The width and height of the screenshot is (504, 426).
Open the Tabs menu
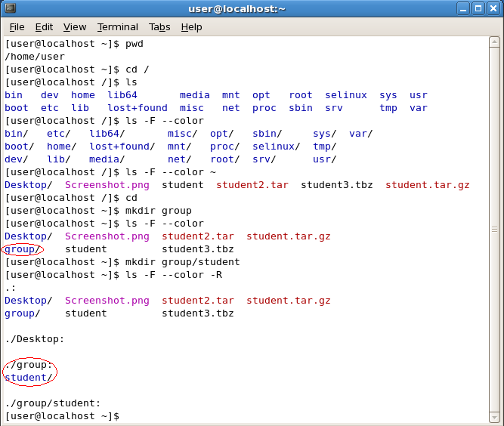pyautogui.click(x=159, y=27)
